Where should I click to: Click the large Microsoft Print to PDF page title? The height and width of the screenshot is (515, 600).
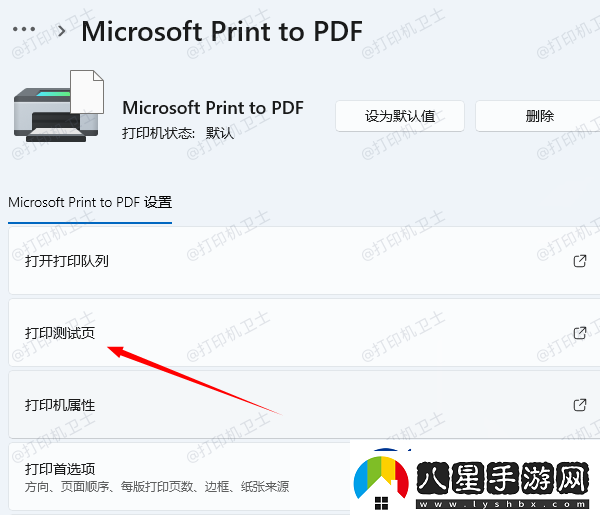(x=222, y=31)
